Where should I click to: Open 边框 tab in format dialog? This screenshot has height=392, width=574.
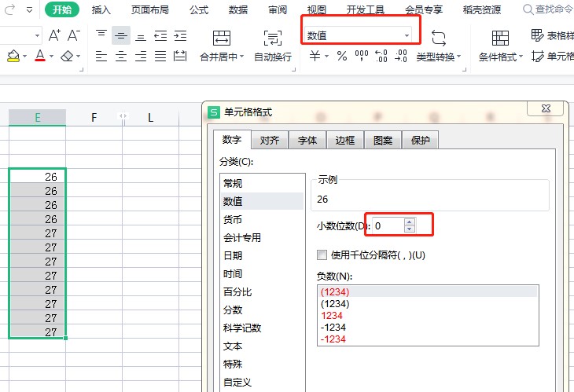[x=345, y=140]
